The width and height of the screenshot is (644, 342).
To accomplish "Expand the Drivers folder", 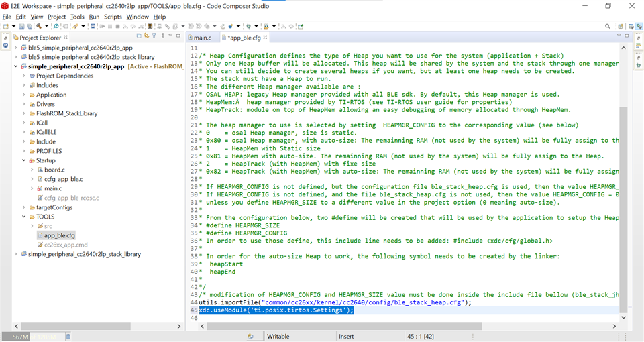I will click(24, 105).
